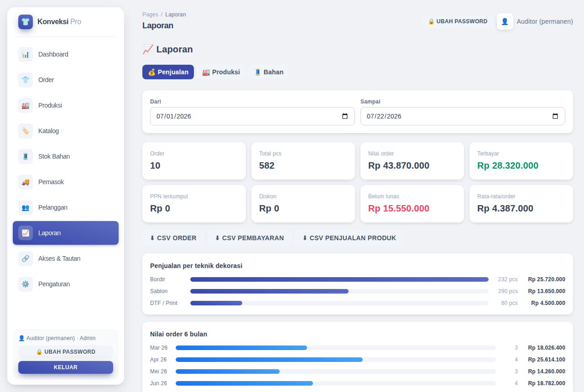Click the Stok Bahan thread icon
Viewport: 584px width, 392px height.
tap(26, 156)
